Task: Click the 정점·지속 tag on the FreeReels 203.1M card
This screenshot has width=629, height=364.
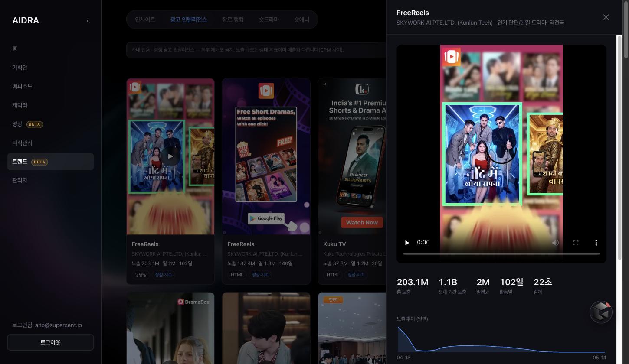Action: pos(164,275)
